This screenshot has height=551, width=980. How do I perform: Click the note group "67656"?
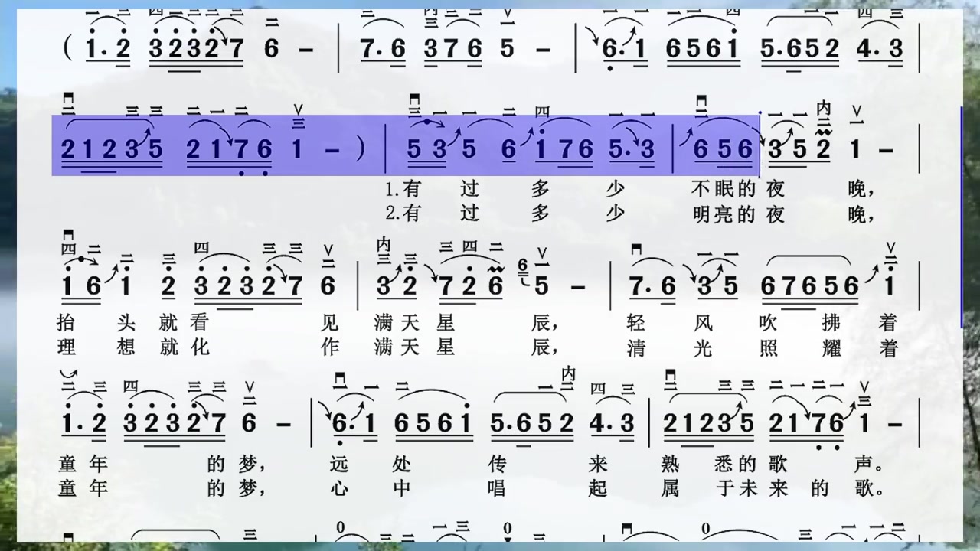[810, 287]
